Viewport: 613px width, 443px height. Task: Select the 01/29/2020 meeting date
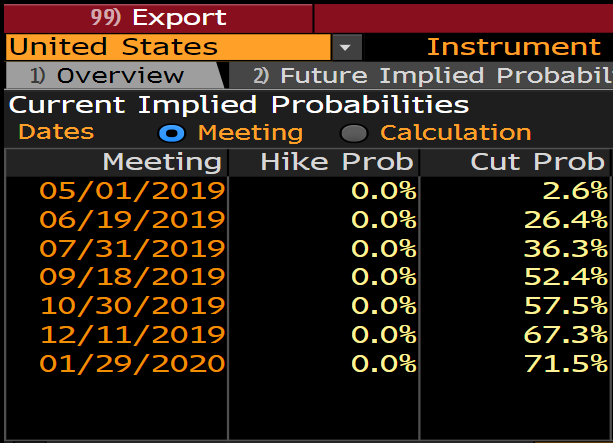point(132,363)
